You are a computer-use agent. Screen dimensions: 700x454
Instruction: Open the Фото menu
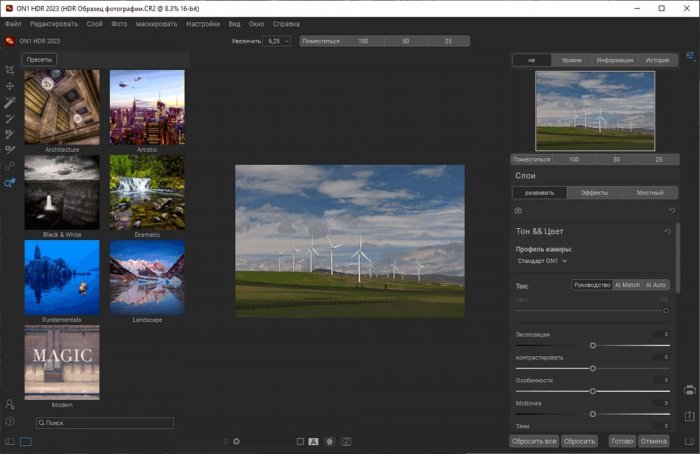tap(119, 24)
